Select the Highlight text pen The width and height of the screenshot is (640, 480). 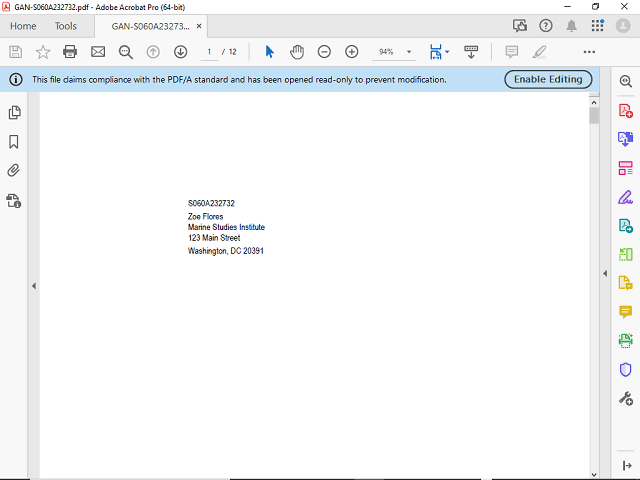coord(539,52)
